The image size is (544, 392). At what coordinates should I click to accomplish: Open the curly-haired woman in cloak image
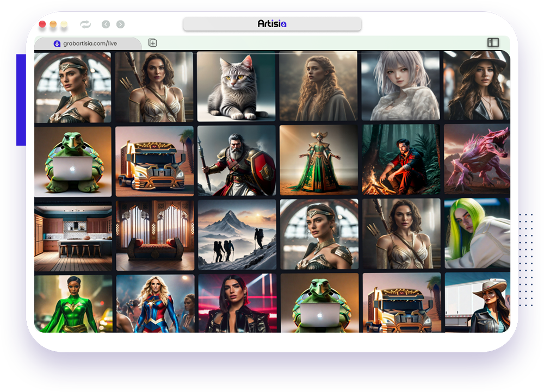(318, 86)
